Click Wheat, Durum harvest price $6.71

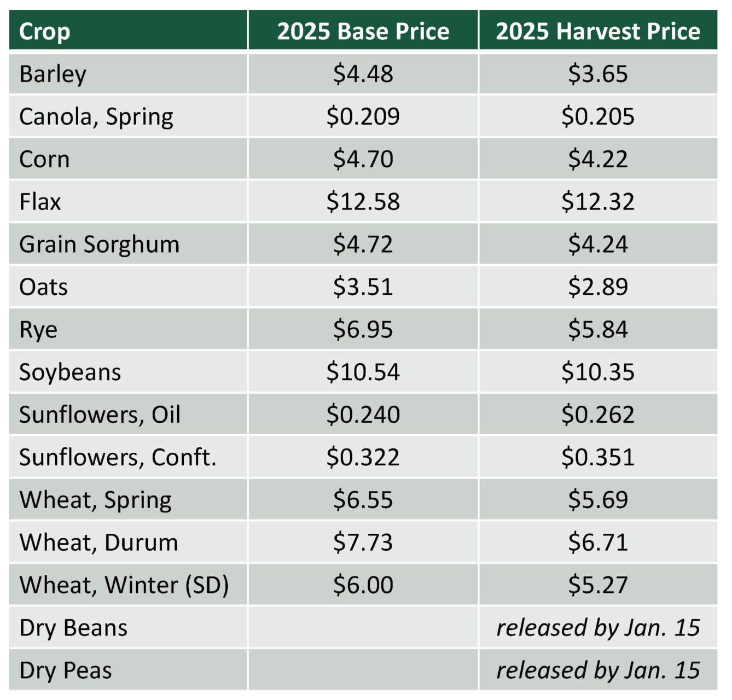pyautogui.click(x=597, y=542)
